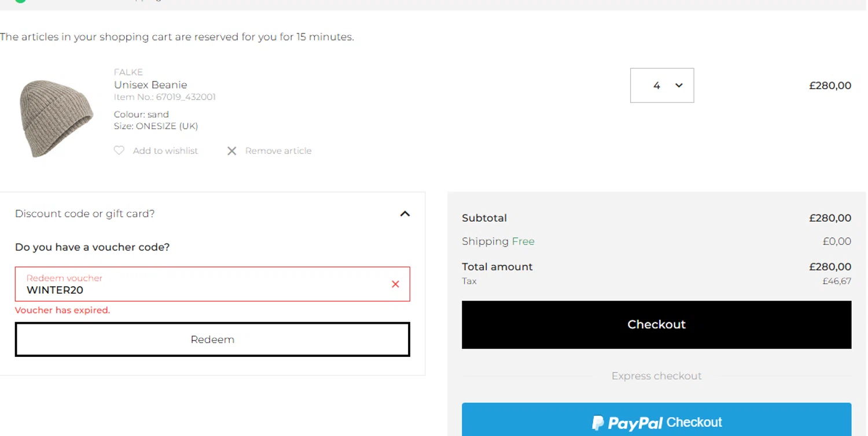Screen dimensions: 868x436
Task: Proceed with the black Checkout button
Action: click(x=656, y=324)
